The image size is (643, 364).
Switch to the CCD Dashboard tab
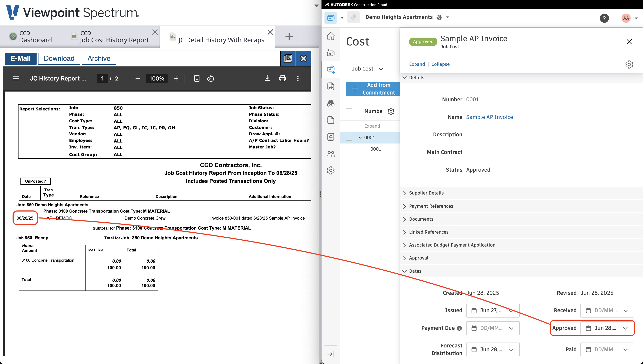(x=31, y=37)
